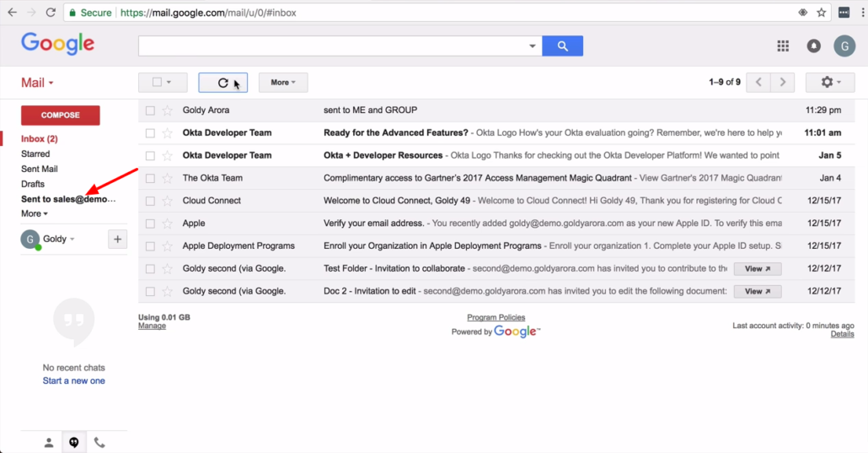The image size is (868, 453).
Task: Open Drafts folder
Action: (x=33, y=184)
